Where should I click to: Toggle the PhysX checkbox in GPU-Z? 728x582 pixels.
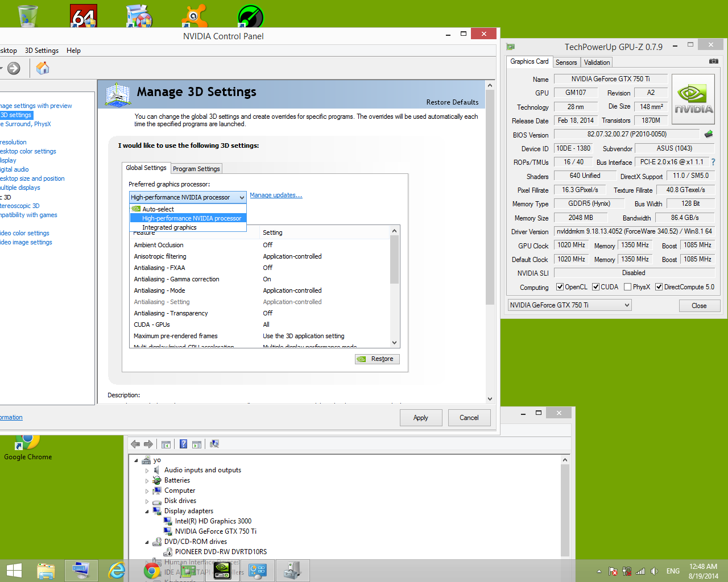pyautogui.click(x=627, y=287)
